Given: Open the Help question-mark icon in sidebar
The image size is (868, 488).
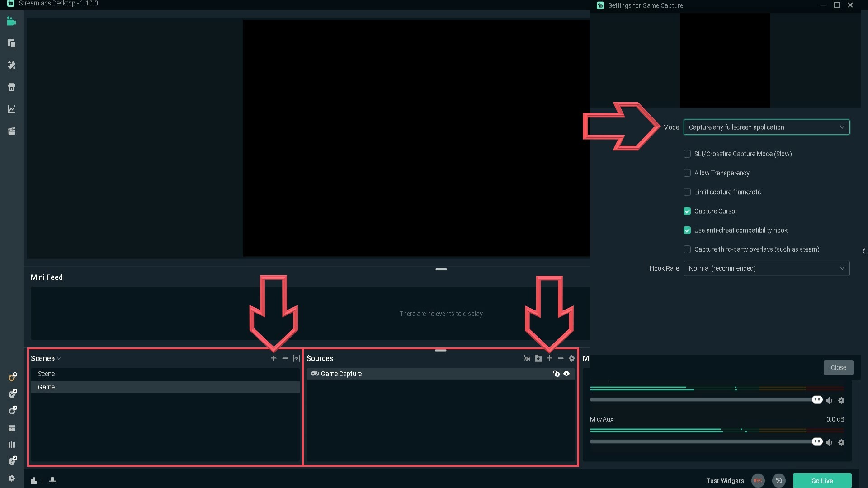Looking at the screenshot, I should tap(13, 461).
